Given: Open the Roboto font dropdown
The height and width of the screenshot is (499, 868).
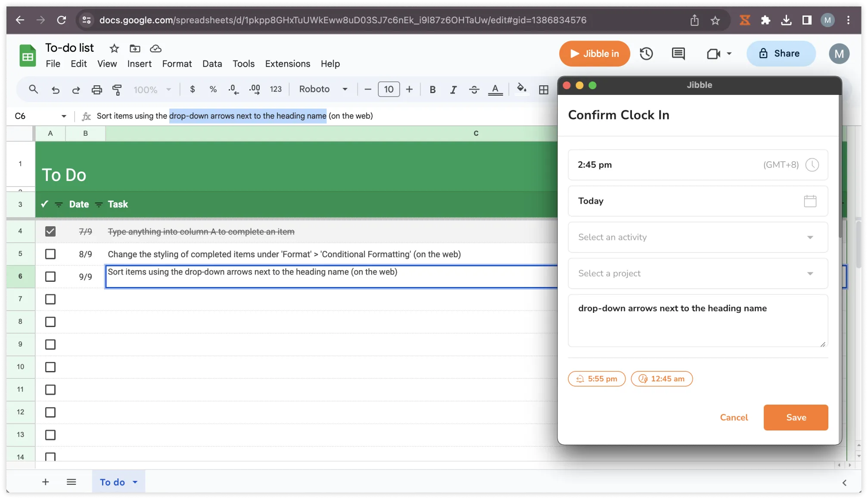Looking at the screenshot, I should (323, 89).
